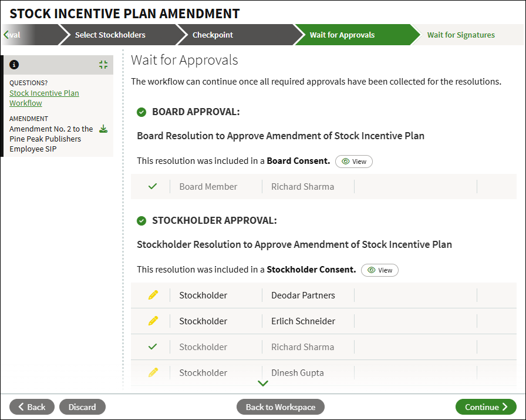Viewport: 526px width, 420px height.
Task: Click the info icon in sidebar
Action: (x=14, y=65)
